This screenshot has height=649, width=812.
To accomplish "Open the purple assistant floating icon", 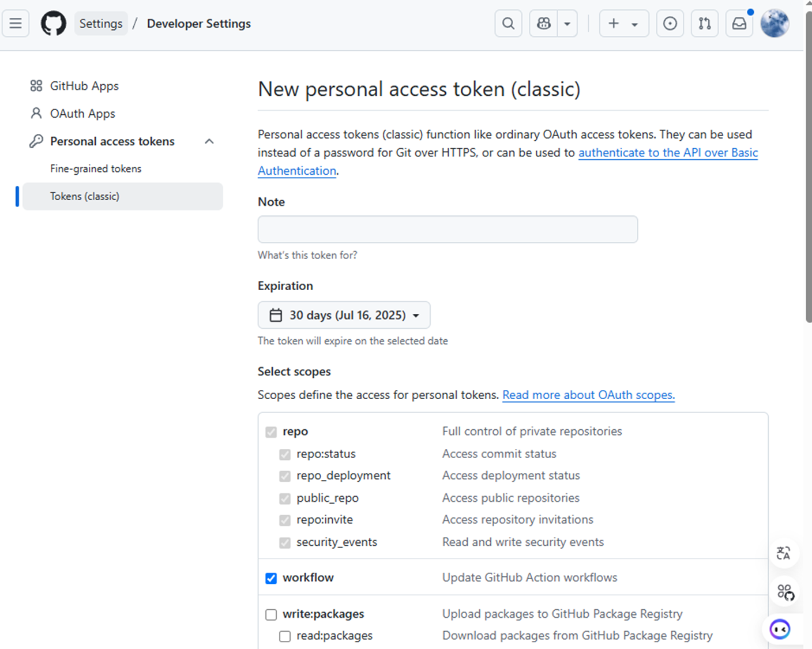I will point(780,629).
